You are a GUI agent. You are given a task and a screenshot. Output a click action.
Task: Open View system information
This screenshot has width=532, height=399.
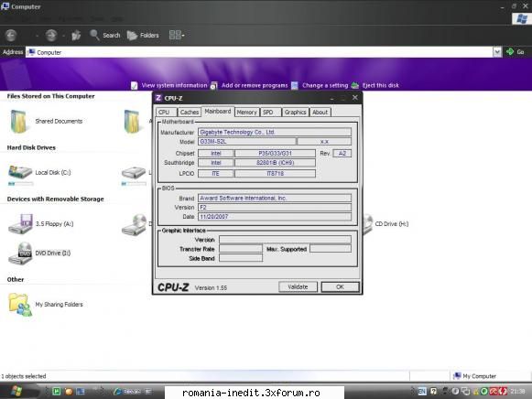(x=169, y=85)
